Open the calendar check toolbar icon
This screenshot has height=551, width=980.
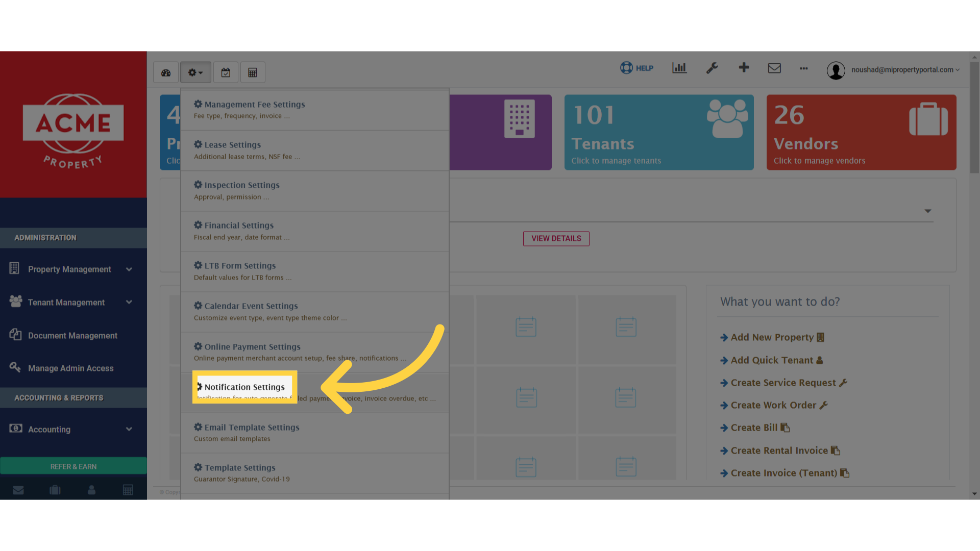(x=226, y=72)
